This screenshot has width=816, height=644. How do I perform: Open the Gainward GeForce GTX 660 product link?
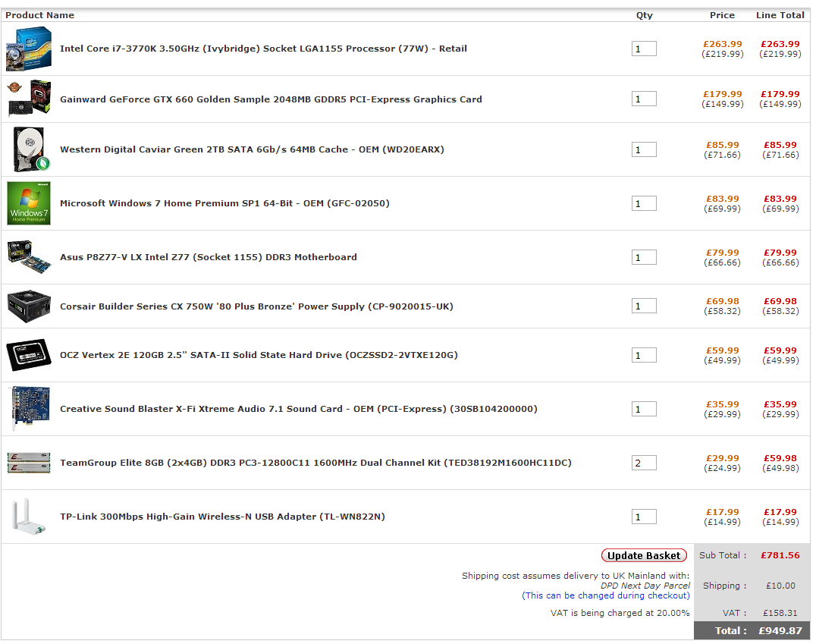coord(271,99)
